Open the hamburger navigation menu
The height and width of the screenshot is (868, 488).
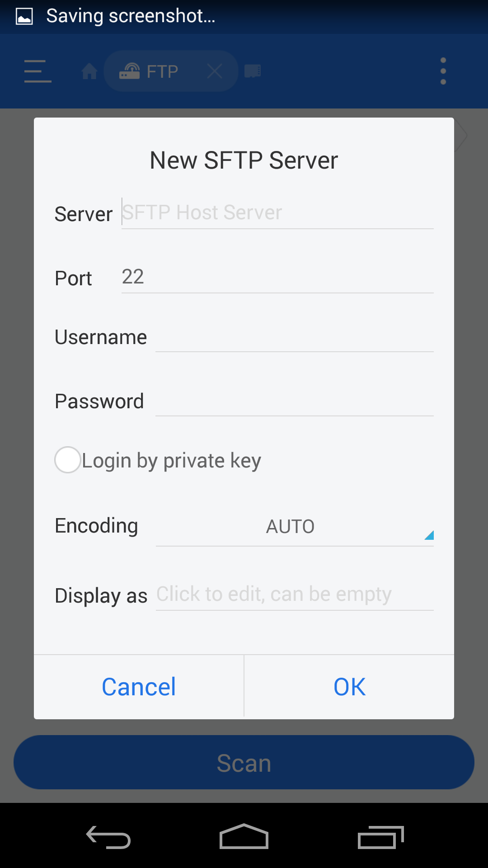[x=38, y=71]
